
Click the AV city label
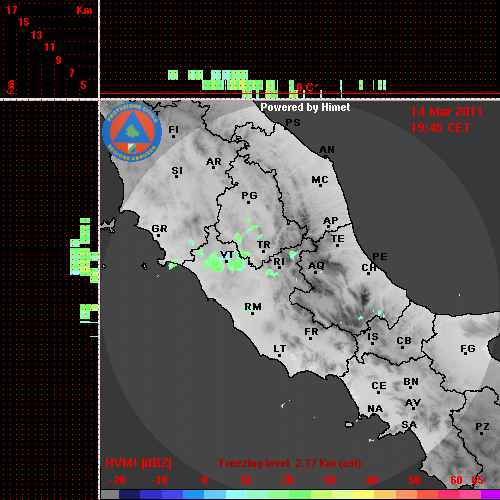(413, 403)
